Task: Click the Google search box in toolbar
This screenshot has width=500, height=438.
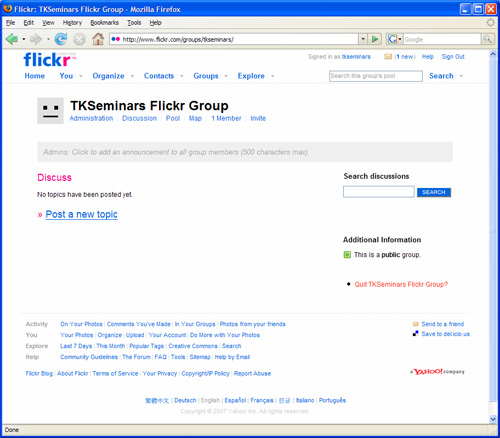Action: [x=442, y=39]
